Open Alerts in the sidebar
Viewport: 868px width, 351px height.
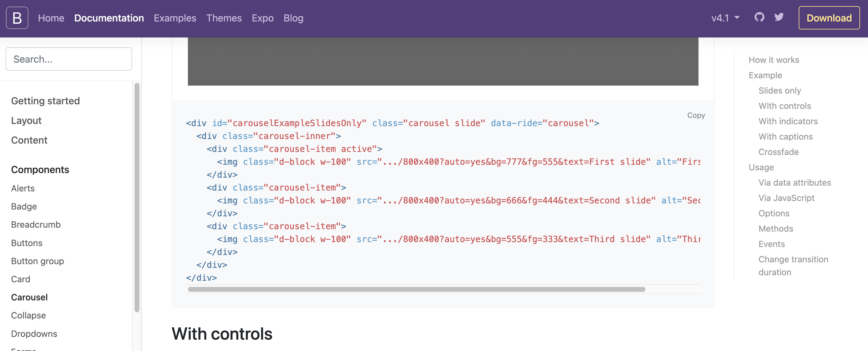23,188
